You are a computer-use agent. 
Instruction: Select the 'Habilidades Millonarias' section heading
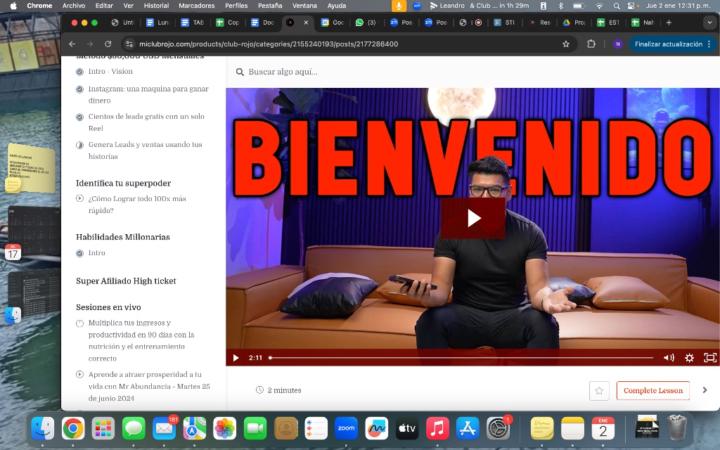[x=123, y=237]
